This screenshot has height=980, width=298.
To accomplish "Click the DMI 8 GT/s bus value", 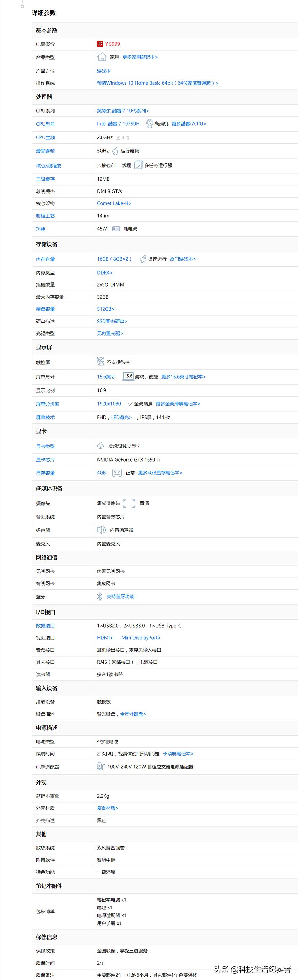I will pyautogui.click(x=109, y=191).
